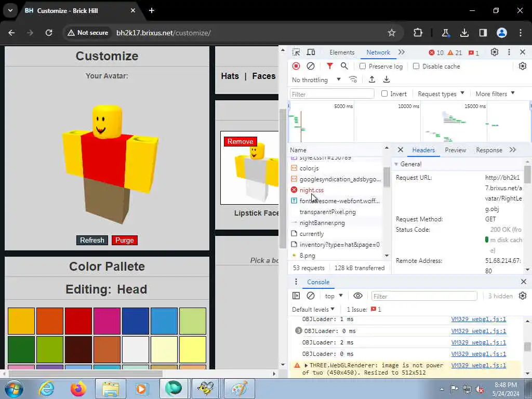532x399 pixels.
Task: Click the red Purge button
Action: coord(125,240)
